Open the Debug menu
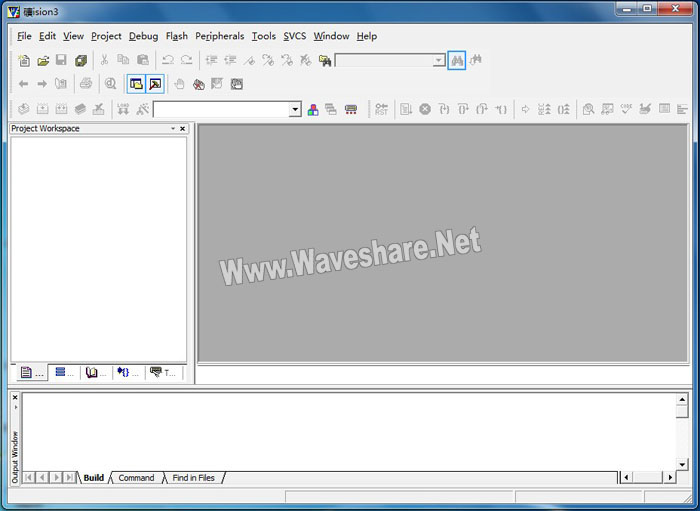Screen dimensions: 700x511 tap(143, 36)
